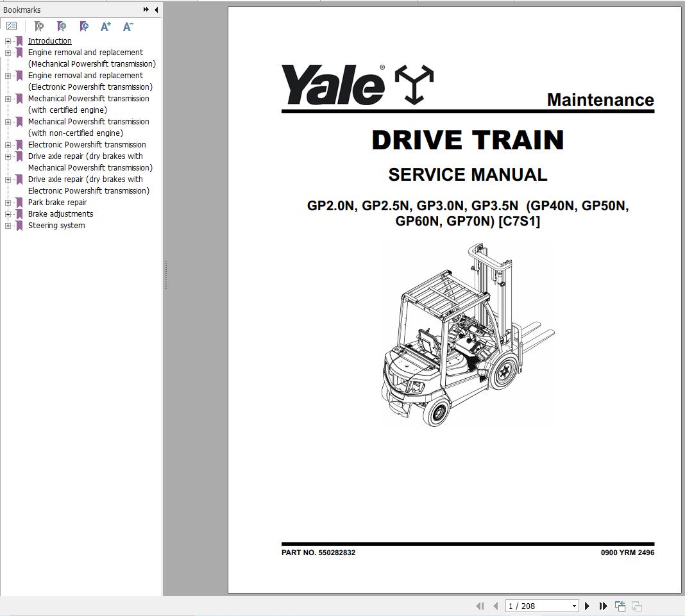Open Drive axle repair (Electronic Powershift) bookmark

point(89,185)
